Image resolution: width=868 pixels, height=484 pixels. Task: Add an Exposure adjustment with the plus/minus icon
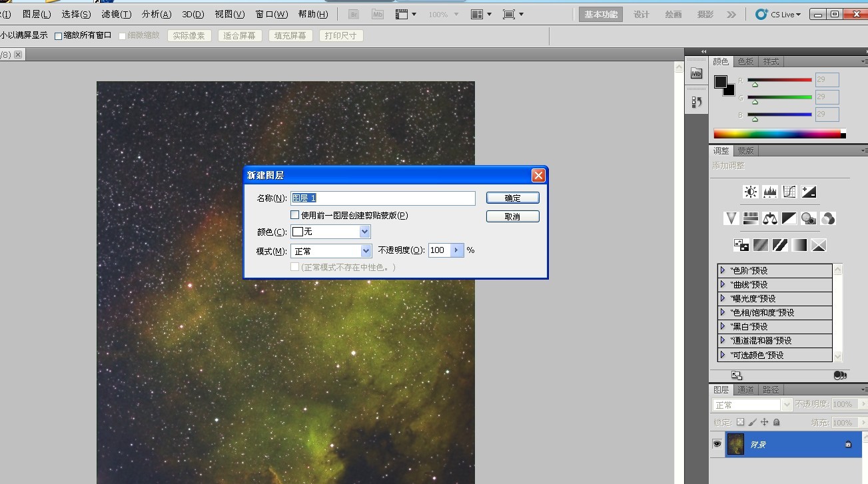(x=809, y=192)
